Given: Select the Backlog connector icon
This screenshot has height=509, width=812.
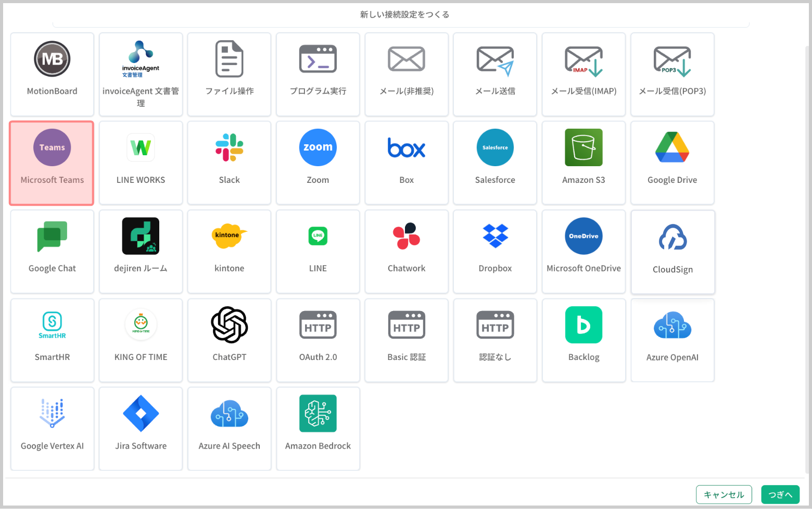Looking at the screenshot, I should [583, 325].
